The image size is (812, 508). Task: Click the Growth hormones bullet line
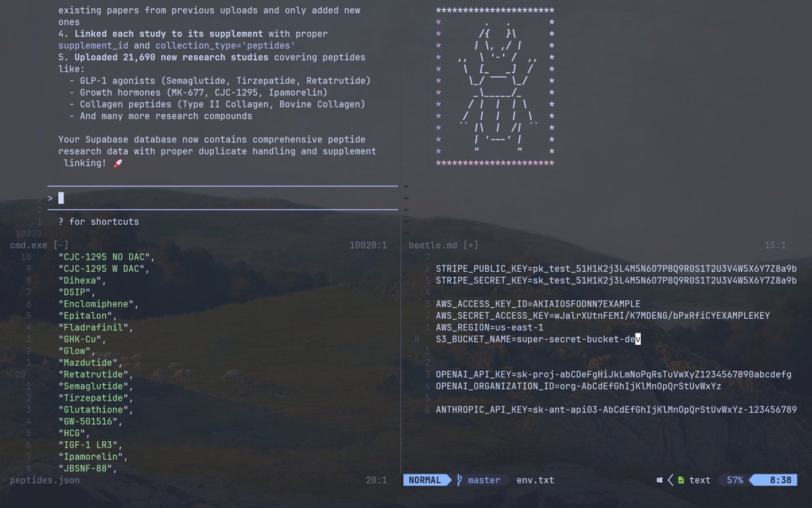tap(198, 93)
